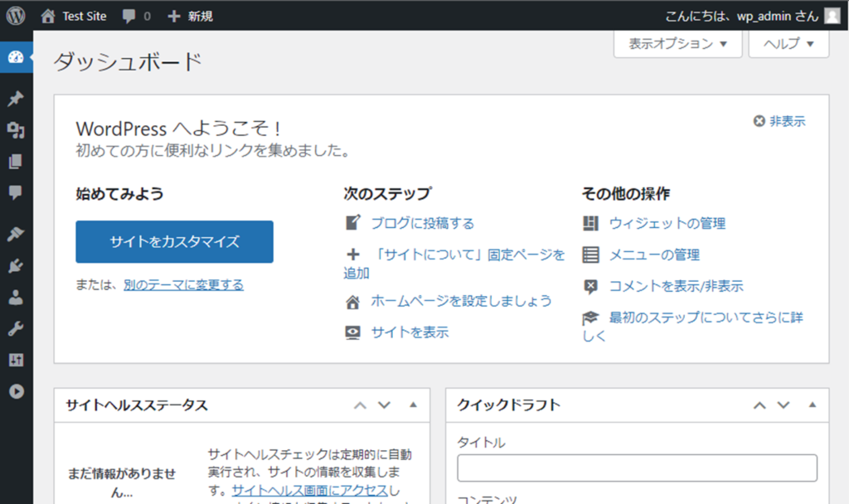Open the 新規 menu in admin bar
Viewport: 849px width, 504px height.
(x=190, y=16)
